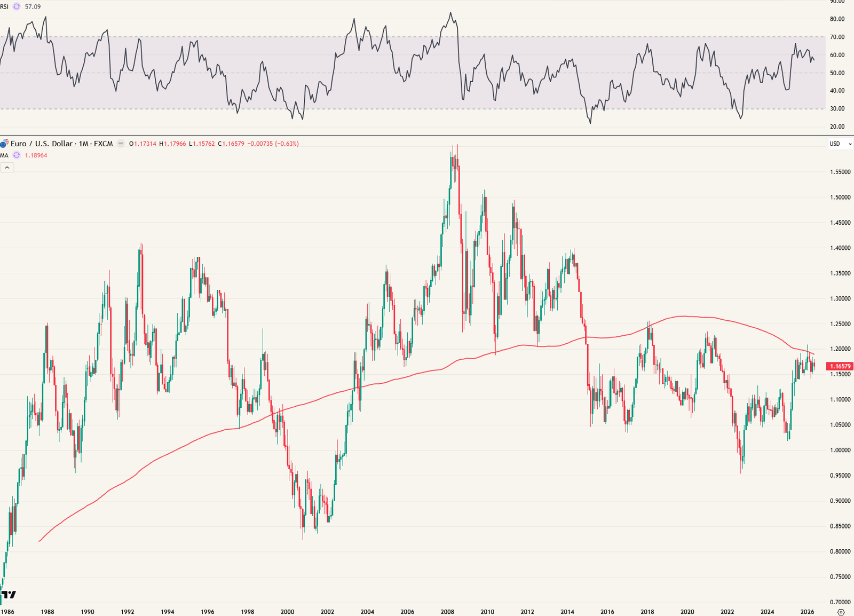
Task: Click the EUR/USD flag icon
Action: pos(4,144)
